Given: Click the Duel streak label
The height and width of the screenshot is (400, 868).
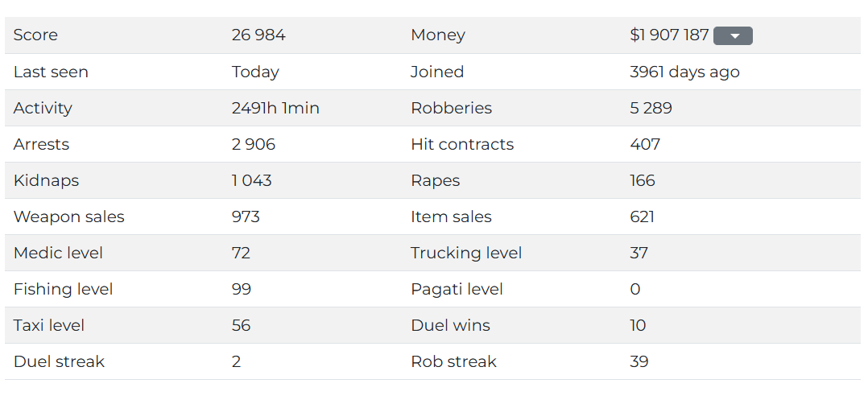Looking at the screenshot, I should point(60,362).
